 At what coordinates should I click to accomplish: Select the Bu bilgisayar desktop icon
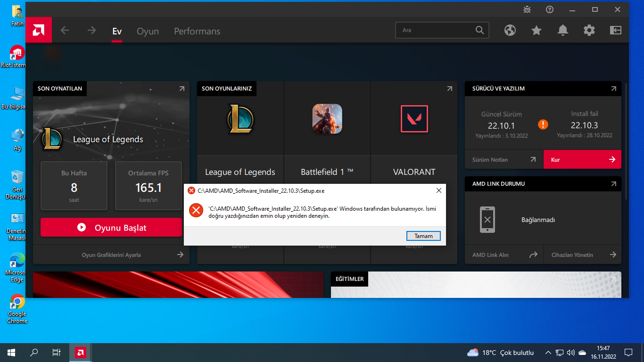click(17, 98)
